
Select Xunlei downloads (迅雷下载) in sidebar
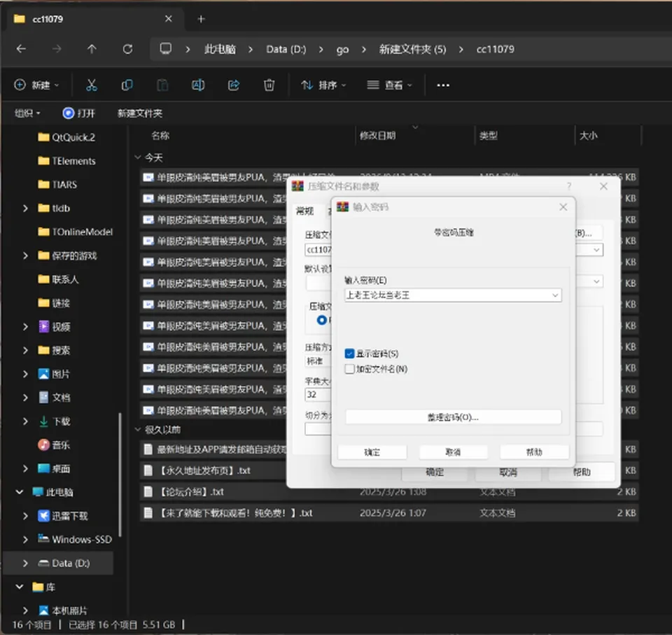coord(62,516)
